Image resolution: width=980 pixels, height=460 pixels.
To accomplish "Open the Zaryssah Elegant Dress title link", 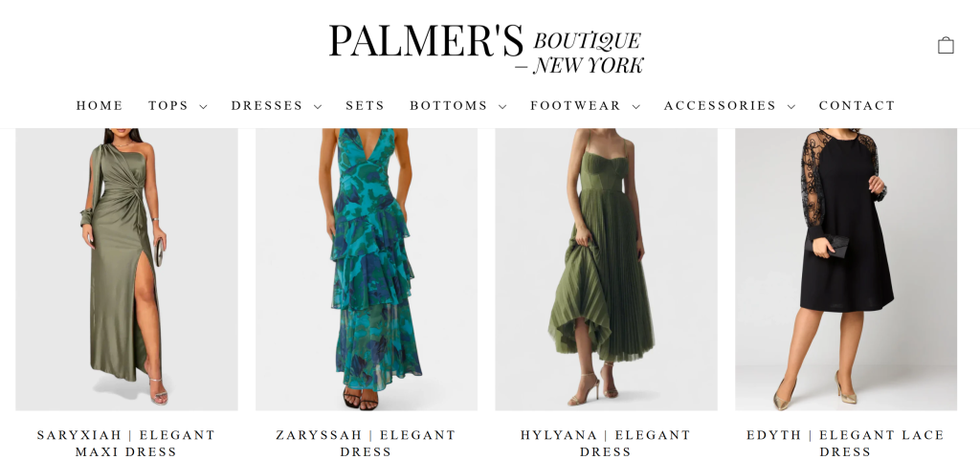I will click(x=367, y=443).
